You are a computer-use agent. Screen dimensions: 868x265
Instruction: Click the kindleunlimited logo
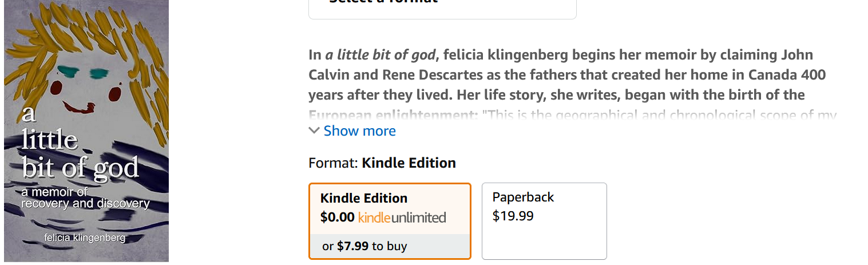(402, 217)
